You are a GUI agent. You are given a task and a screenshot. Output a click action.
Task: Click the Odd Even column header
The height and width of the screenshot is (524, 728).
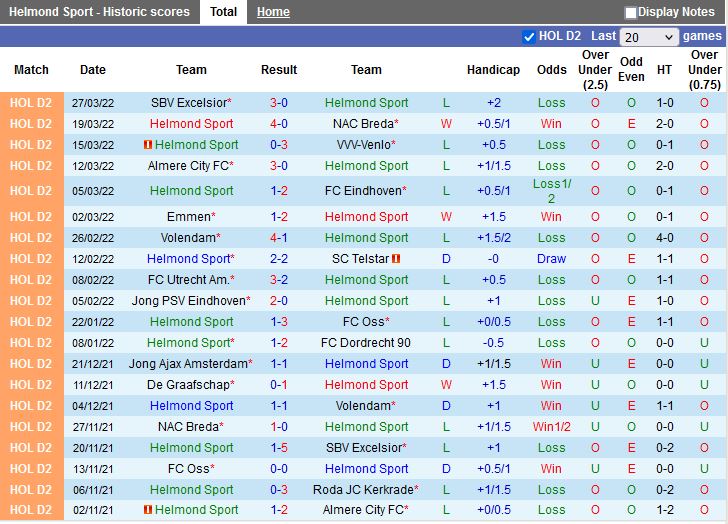(x=631, y=70)
